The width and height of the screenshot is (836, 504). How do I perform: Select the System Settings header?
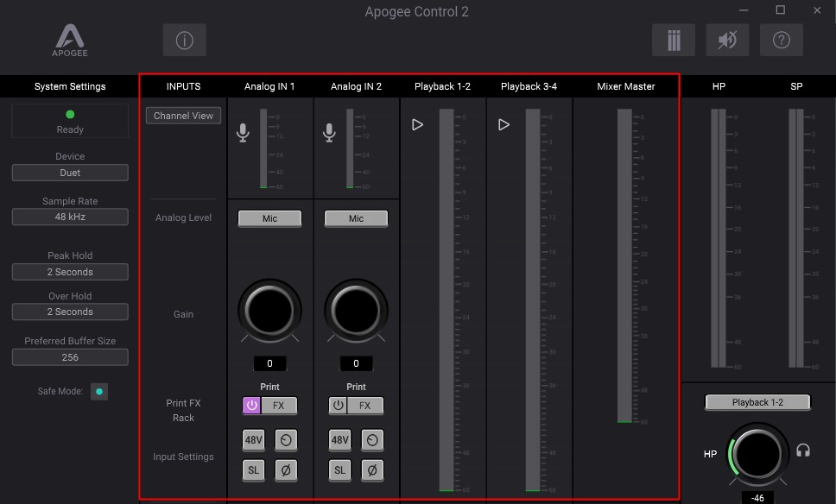[70, 86]
